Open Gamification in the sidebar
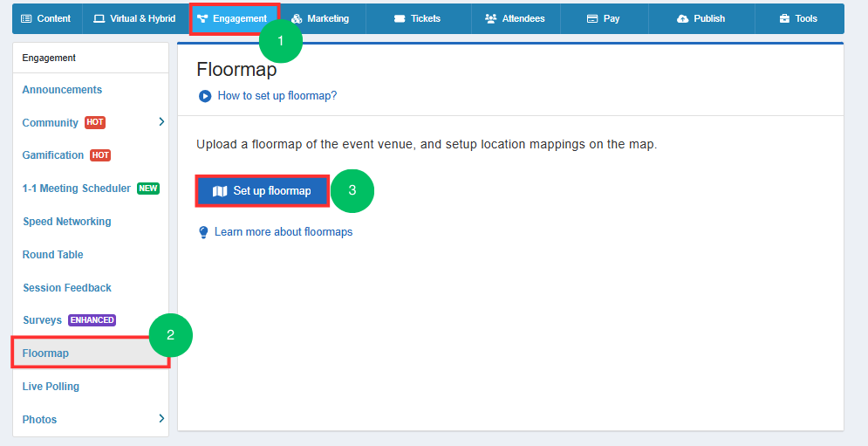The image size is (868, 446). 52,155
